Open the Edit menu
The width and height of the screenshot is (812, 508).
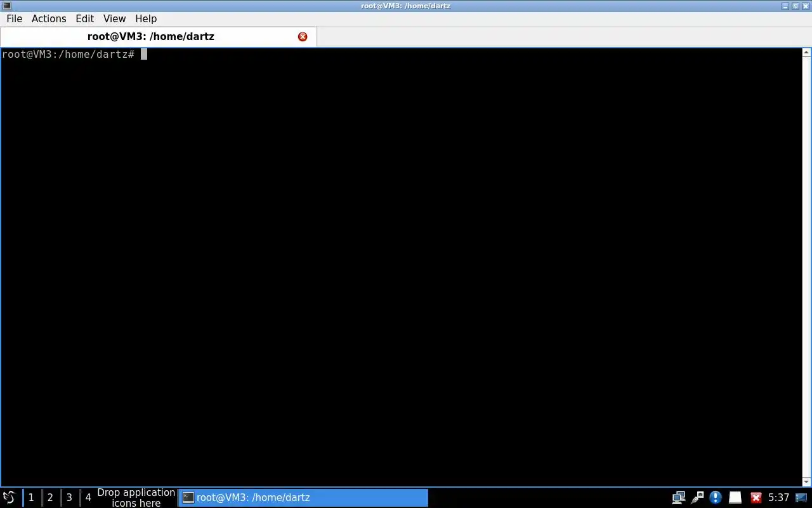coord(84,18)
